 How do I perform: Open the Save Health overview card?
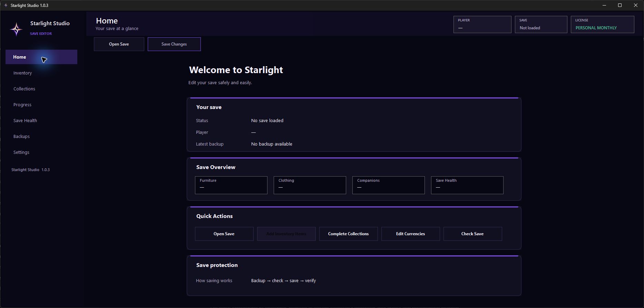(x=467, y=185)
